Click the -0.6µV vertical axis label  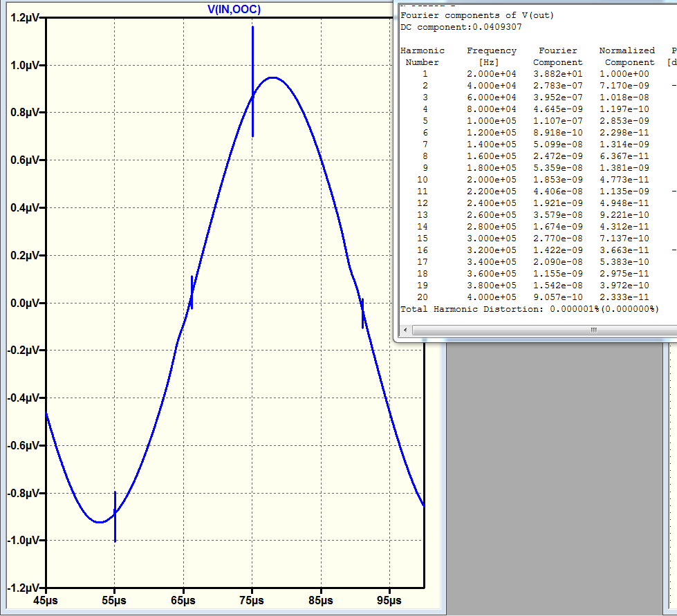click(x=24, y=445)
